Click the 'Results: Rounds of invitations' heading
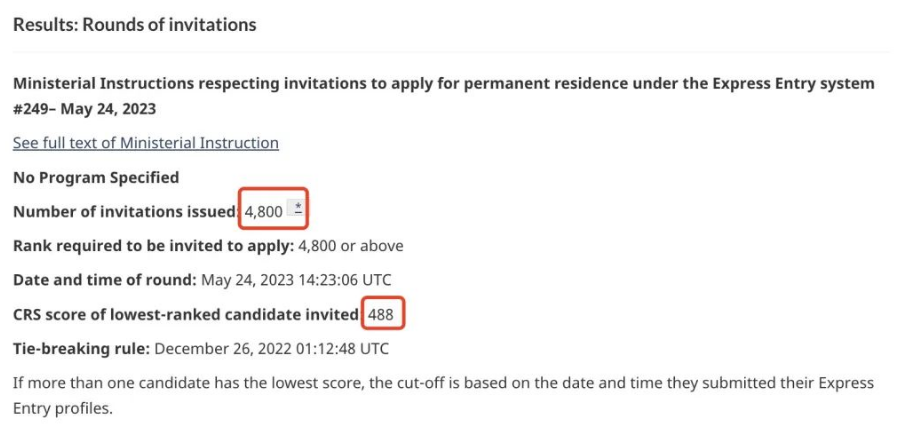 coord(135,25)
